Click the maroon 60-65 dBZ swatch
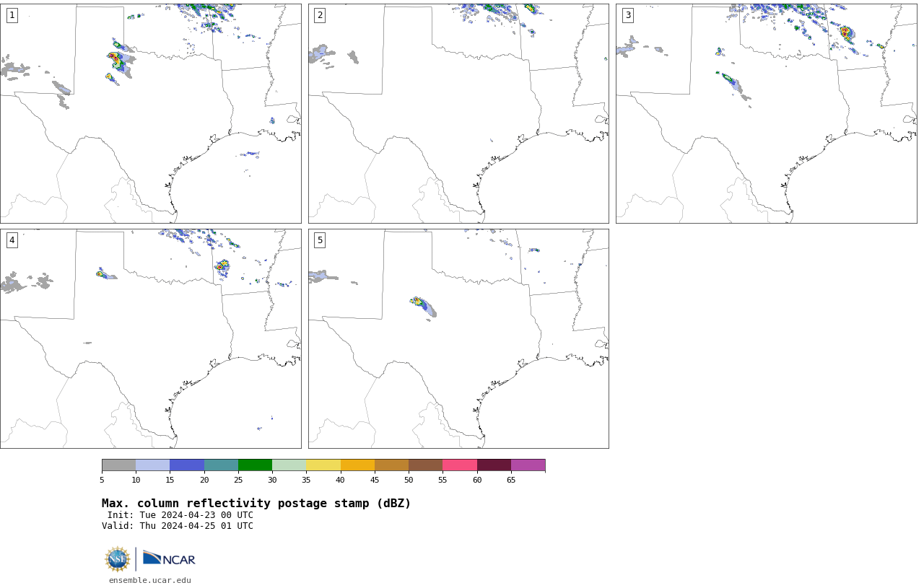Image resolution: width=924 pixels, height=588 pixels. (494, 465)
